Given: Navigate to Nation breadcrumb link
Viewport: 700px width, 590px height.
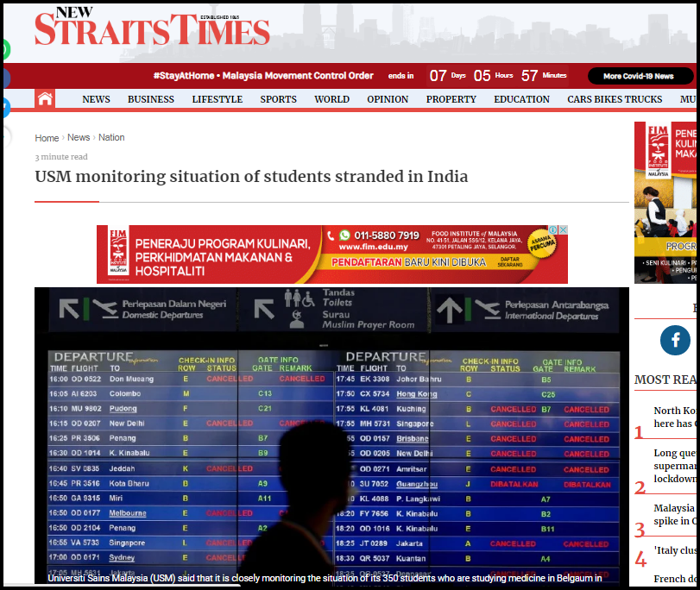Looking at the screenshot, I should [x=111, y=138].
